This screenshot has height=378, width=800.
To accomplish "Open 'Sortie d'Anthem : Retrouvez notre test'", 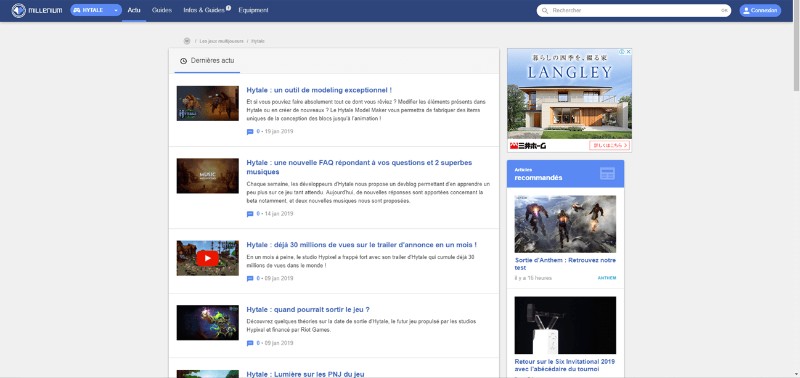I will [565, 264].
